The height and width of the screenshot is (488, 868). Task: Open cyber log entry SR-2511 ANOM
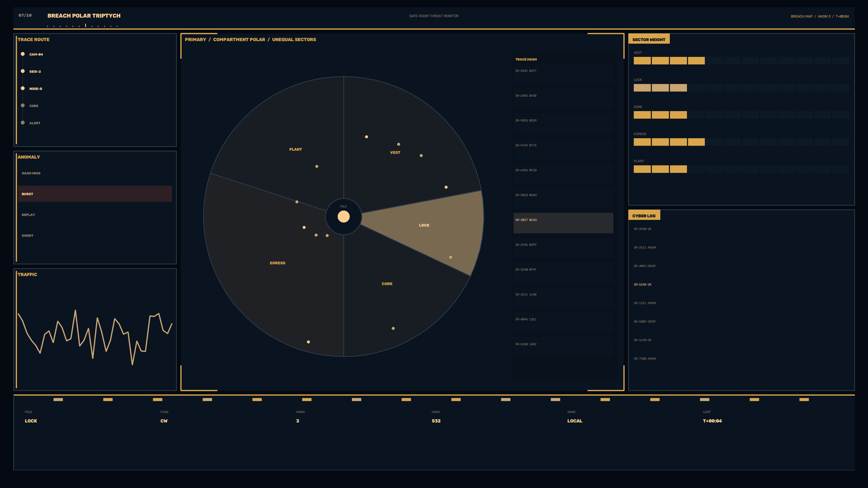(645, 248)
